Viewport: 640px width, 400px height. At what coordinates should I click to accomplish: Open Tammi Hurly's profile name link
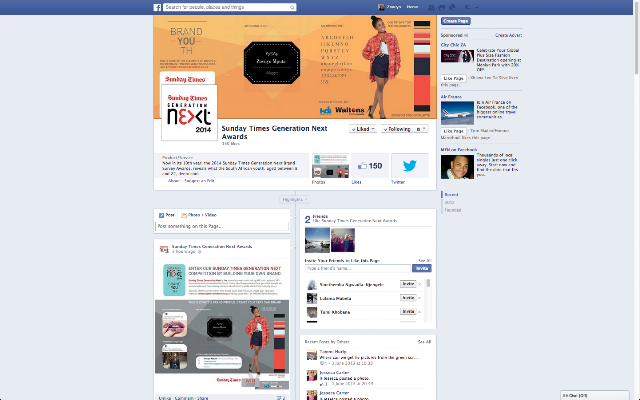click(x=333, y=351)
